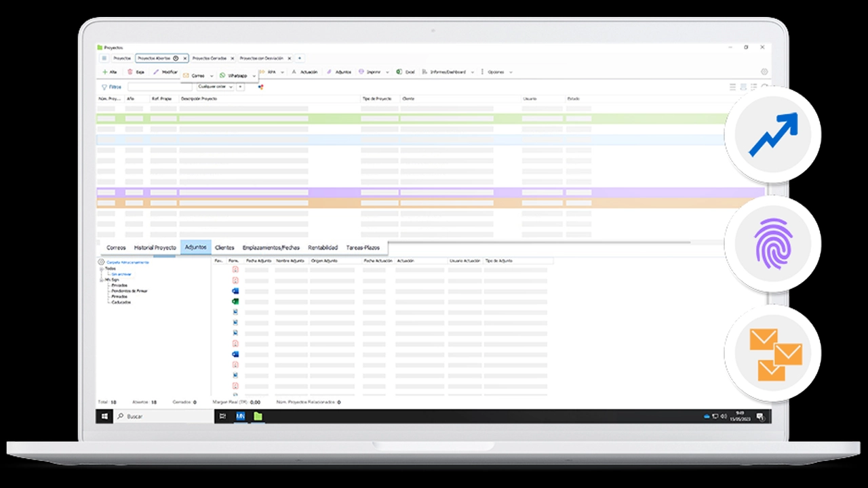Open the RPA dropdown arrow
Viewport: 868px width, 488px height.
pos(281,72)
